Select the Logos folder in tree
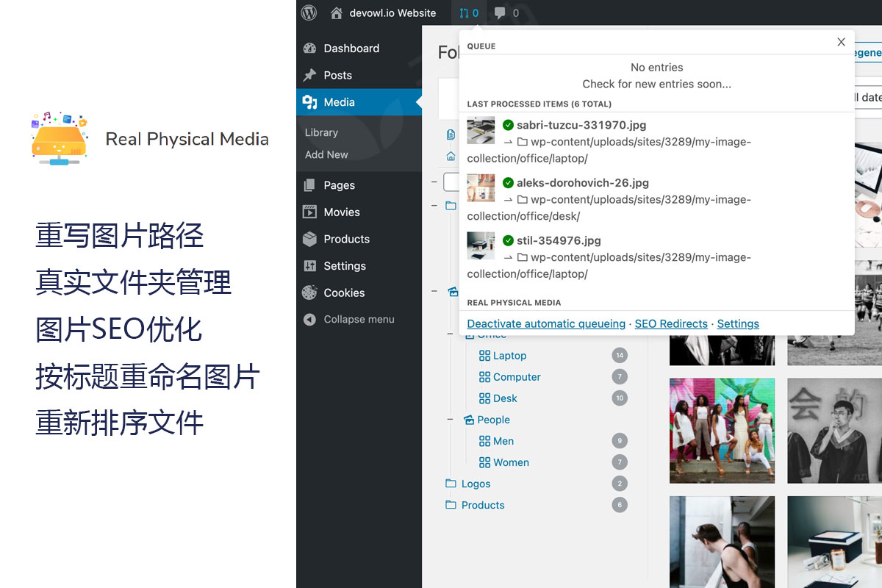 [x=476, y=484]
